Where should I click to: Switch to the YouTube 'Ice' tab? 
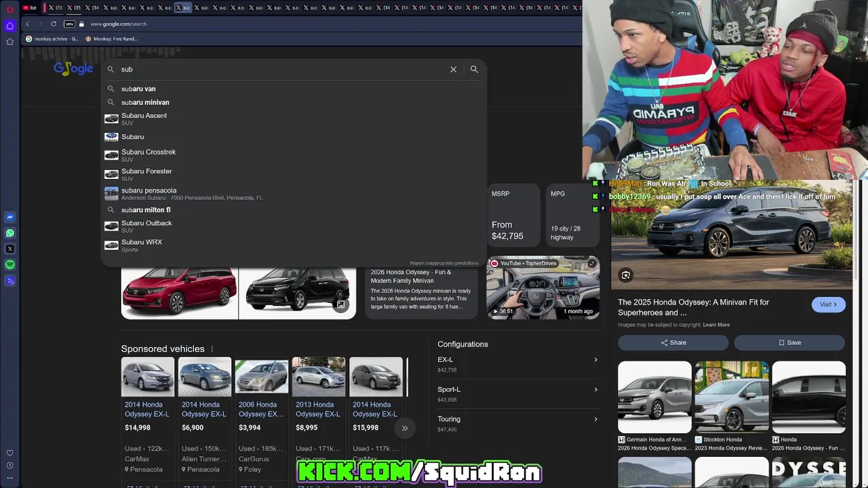pyautogui.click(x=30, y=7)
